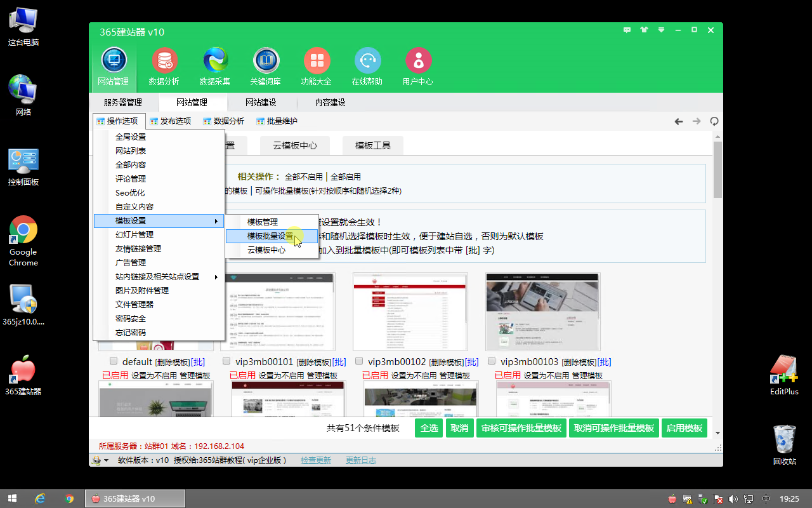The width and height of the screenshot is (812, 508).
Task: Open Chrome from taskbar
Action: (69, 498)
